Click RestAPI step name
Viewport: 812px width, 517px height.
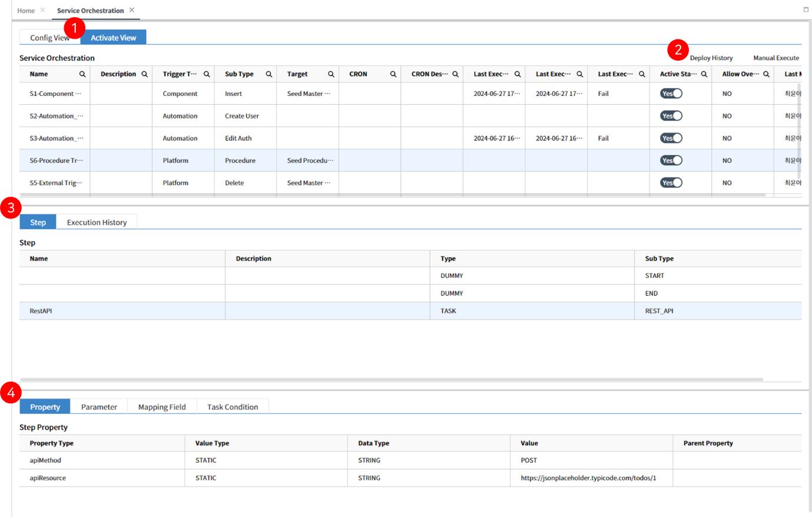[x=41, y=311]
